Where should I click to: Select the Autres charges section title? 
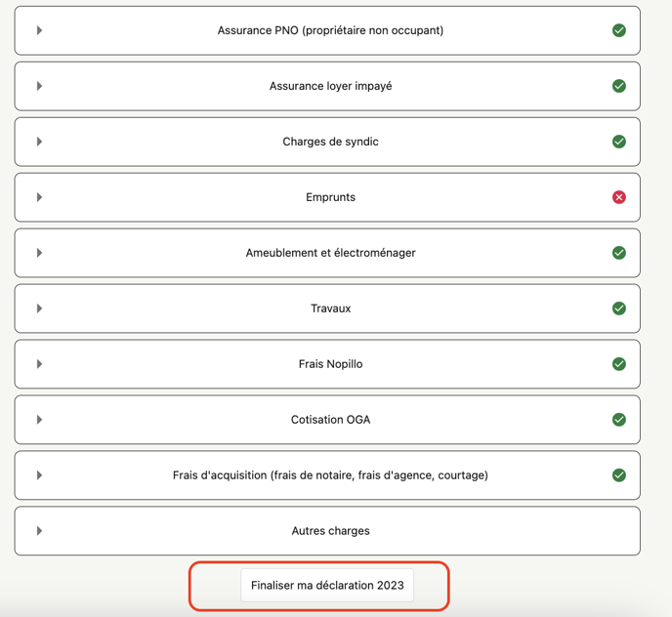coord(330,531)
